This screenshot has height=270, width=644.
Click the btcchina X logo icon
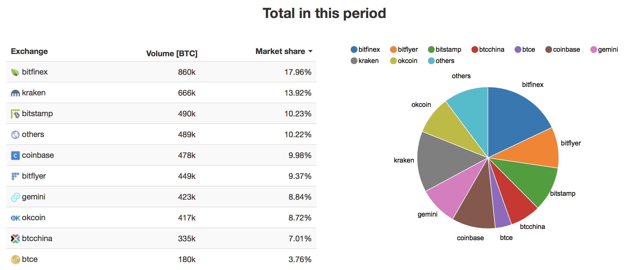click(x=15, y=239)
